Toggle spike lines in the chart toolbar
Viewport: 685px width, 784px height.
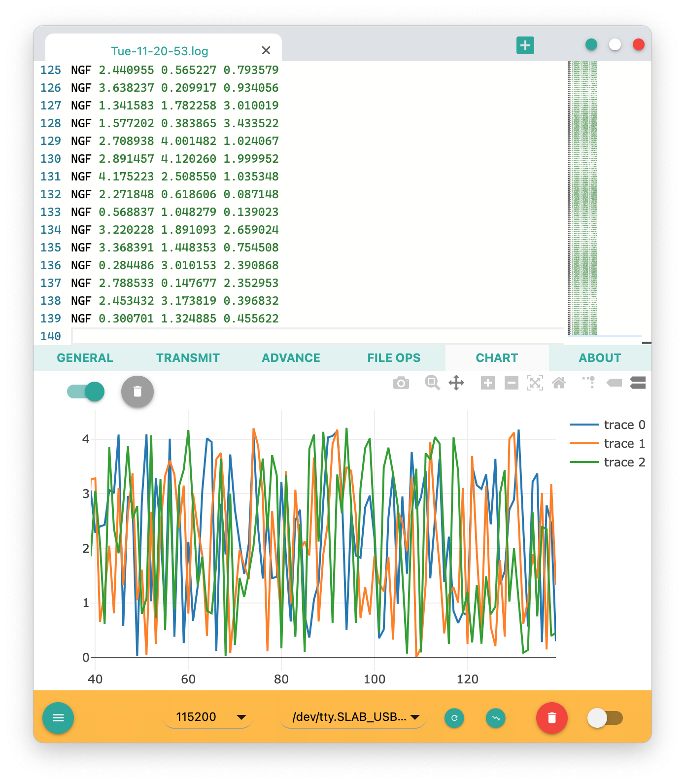pos(589,382)
